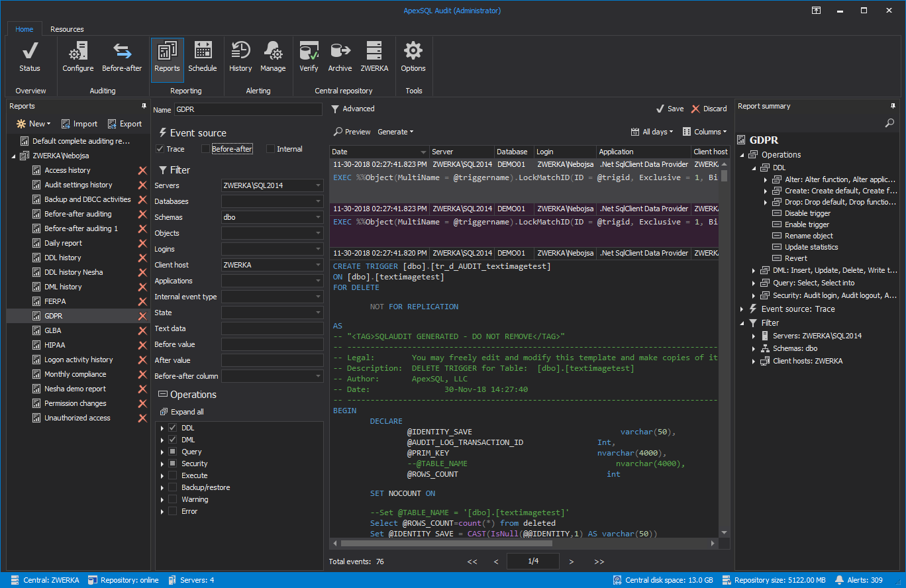Viewport: 906px width, 588px height.
Task: Click the Preview button
Action: pos(352,132)
